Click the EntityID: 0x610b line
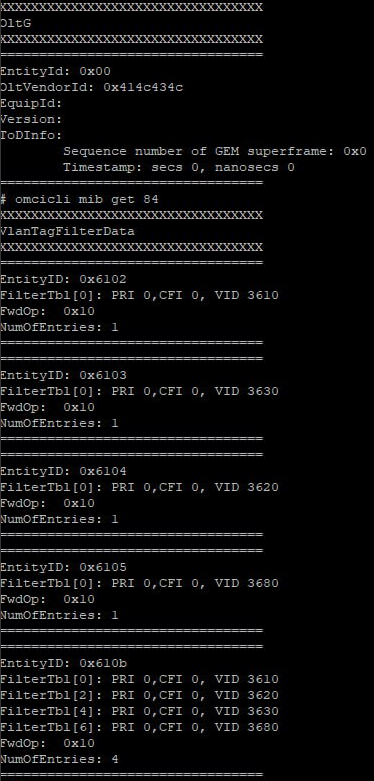Image resolution: width=374 pixels, height=781 pixels. point(63,663)
